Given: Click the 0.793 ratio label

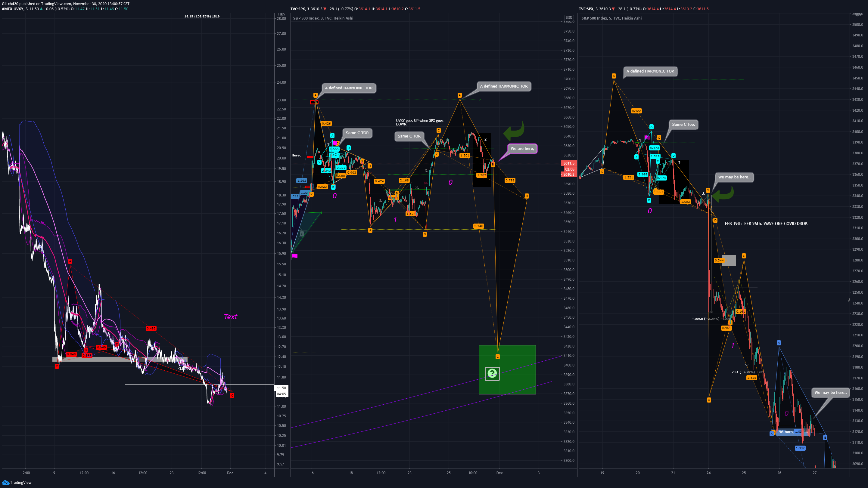Looking at the screenshot, I should click(x=510, y=181).
